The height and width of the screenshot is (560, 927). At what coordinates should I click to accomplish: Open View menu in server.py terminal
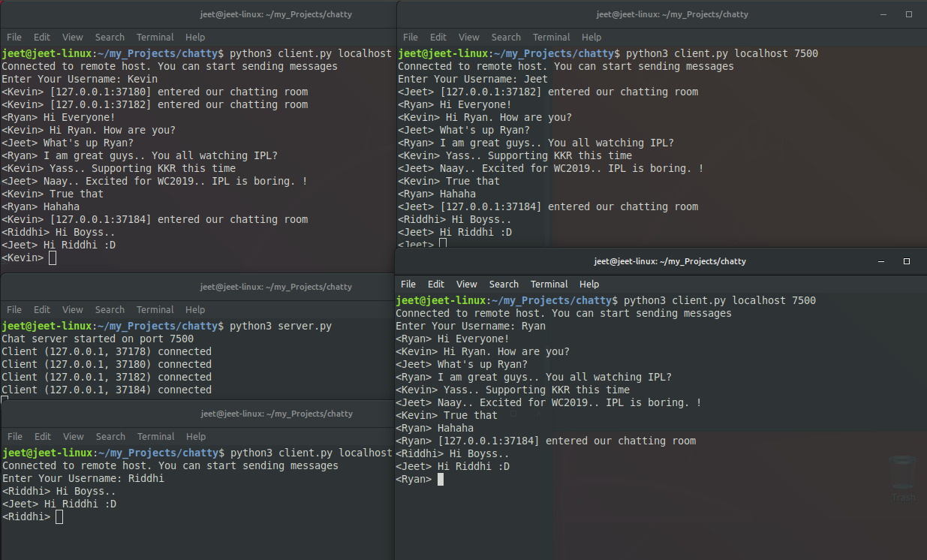pyautogui.click(x=73, y=309)
